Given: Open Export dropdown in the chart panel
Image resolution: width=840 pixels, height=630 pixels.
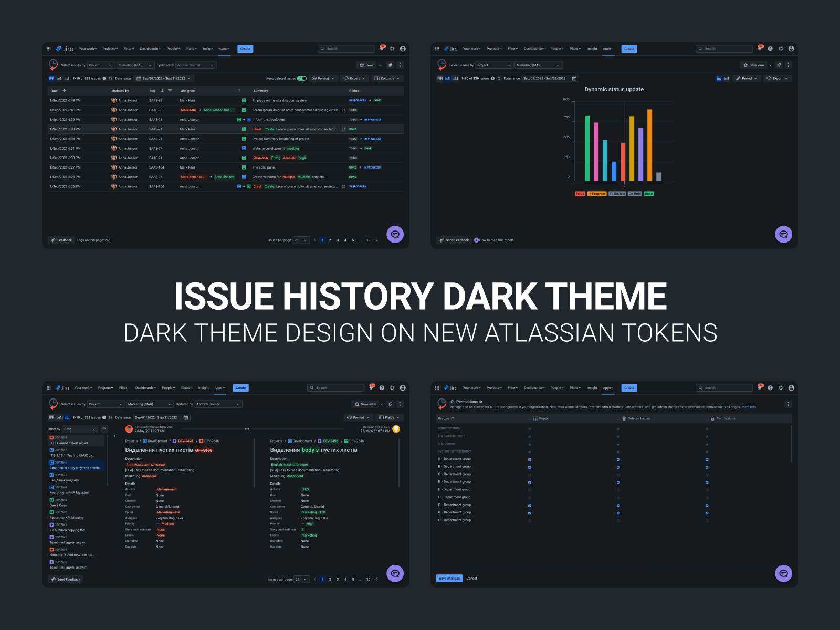Looking at the screenshot, I should 778,78.
